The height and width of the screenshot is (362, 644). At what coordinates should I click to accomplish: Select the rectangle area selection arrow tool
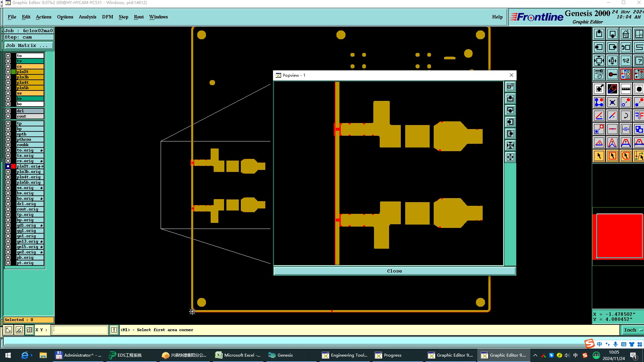(612, 156)
